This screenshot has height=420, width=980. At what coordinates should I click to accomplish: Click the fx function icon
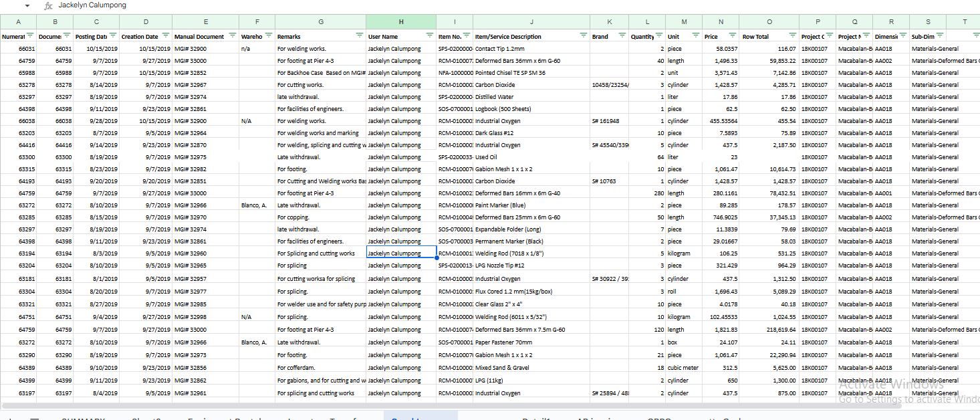click(x=48, y=5)
